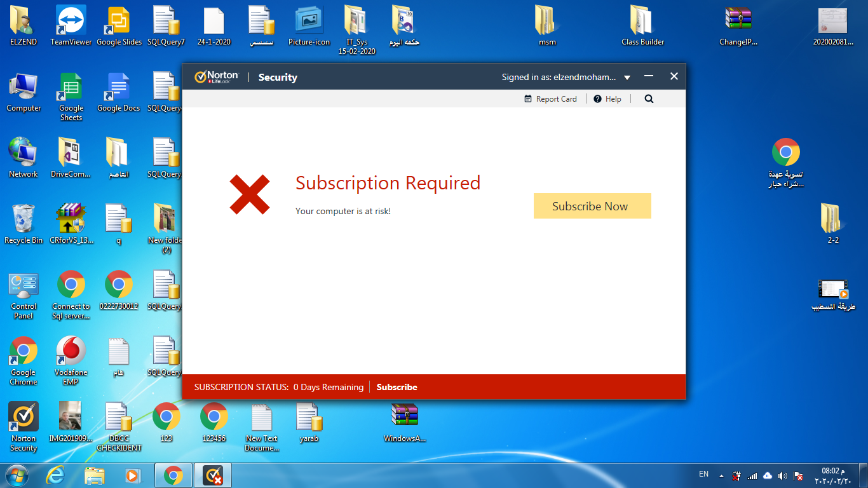The image size is (868, 488).
Task: Click the power plug tray icon
Action: coord(737,475)
